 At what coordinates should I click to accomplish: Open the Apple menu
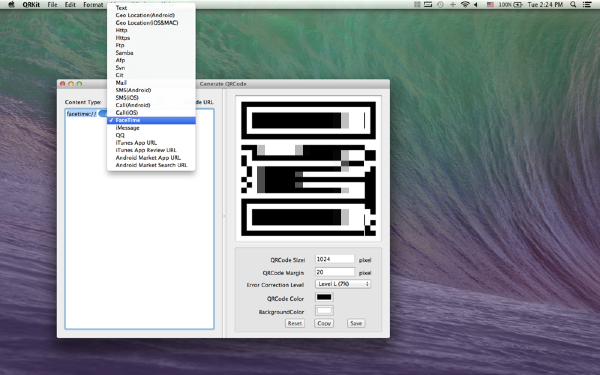tap(11, 5)
